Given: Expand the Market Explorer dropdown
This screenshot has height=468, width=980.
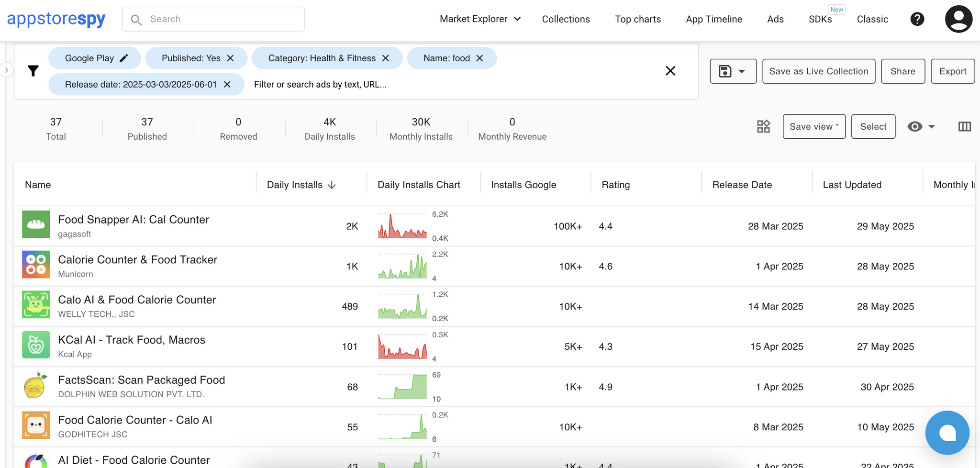Looking at the screenshot, I should coord(480,19).
